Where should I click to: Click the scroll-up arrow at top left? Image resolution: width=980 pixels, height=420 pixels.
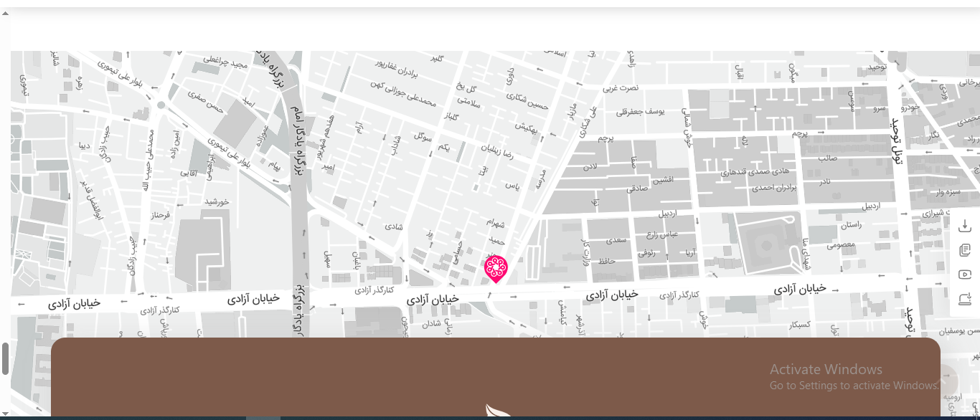(x=5, y=13)
